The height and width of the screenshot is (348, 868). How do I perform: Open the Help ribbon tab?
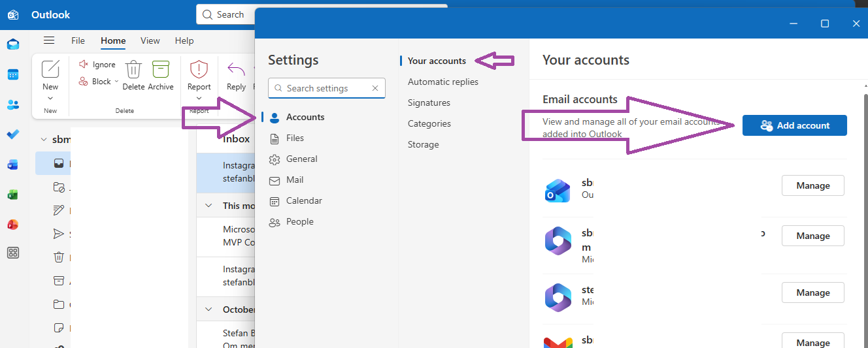click(x=184, y=40)
